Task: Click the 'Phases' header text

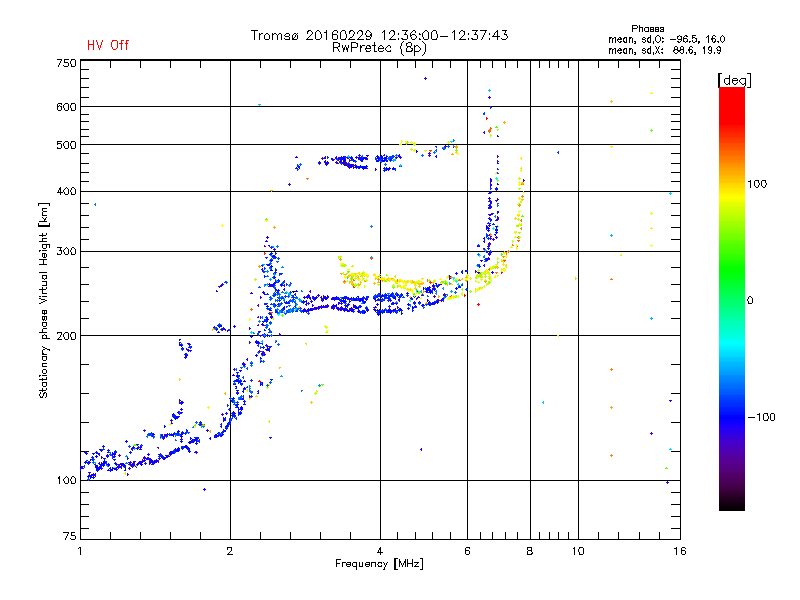Action: click(x=647, y=29)
